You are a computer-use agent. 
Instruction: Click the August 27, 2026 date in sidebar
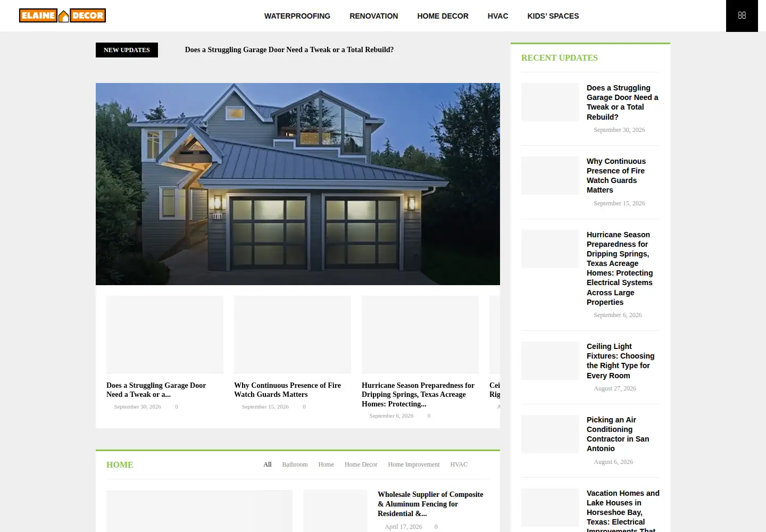coord(615,388)
